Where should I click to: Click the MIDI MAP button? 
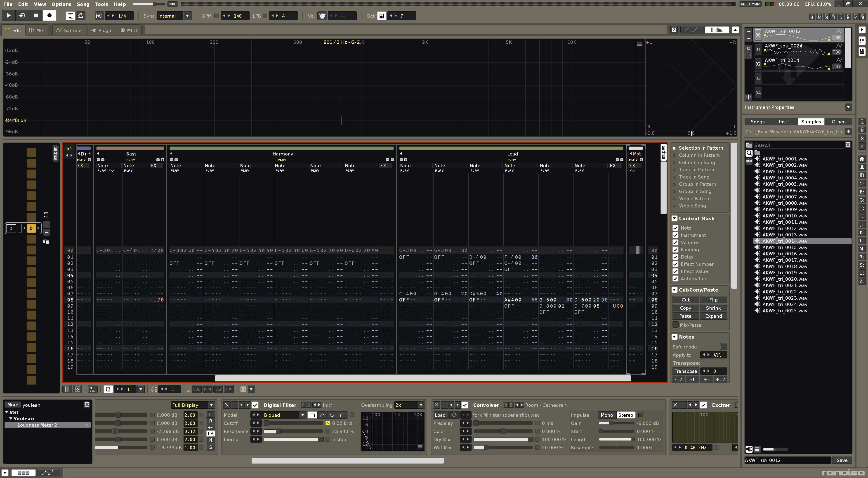750,4
